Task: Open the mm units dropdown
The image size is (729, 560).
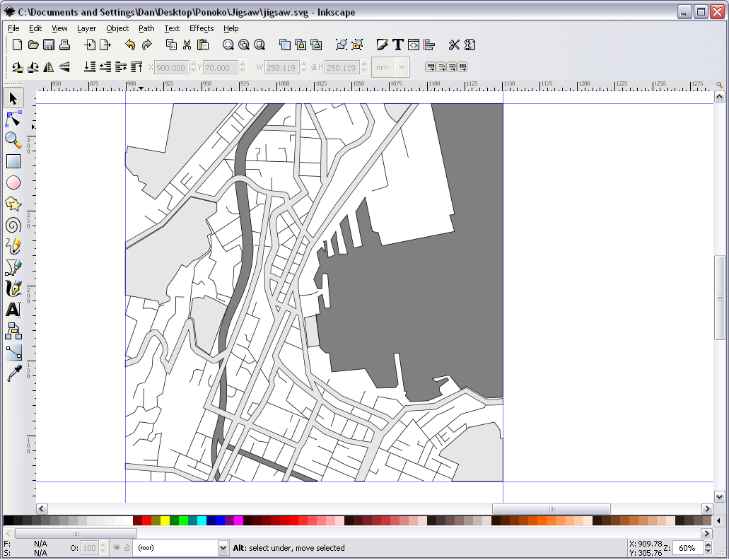Action: [x=400, y=66]
